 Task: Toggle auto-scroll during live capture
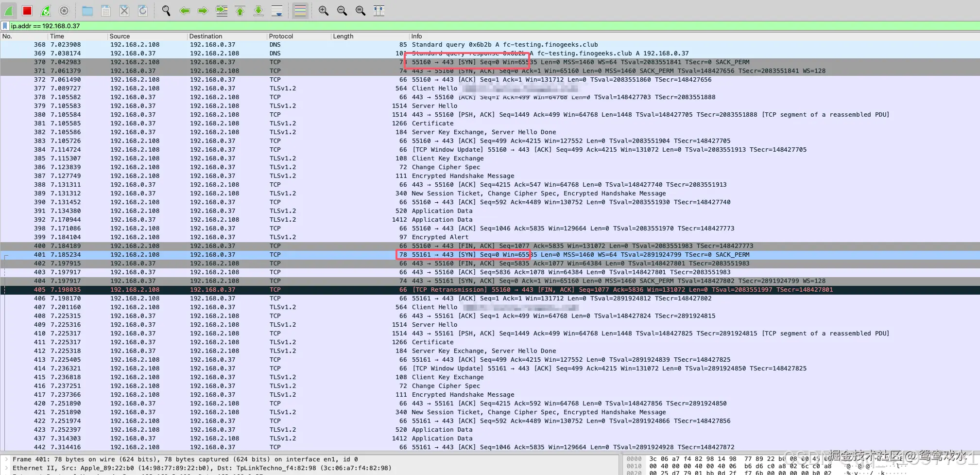(277, 10)
